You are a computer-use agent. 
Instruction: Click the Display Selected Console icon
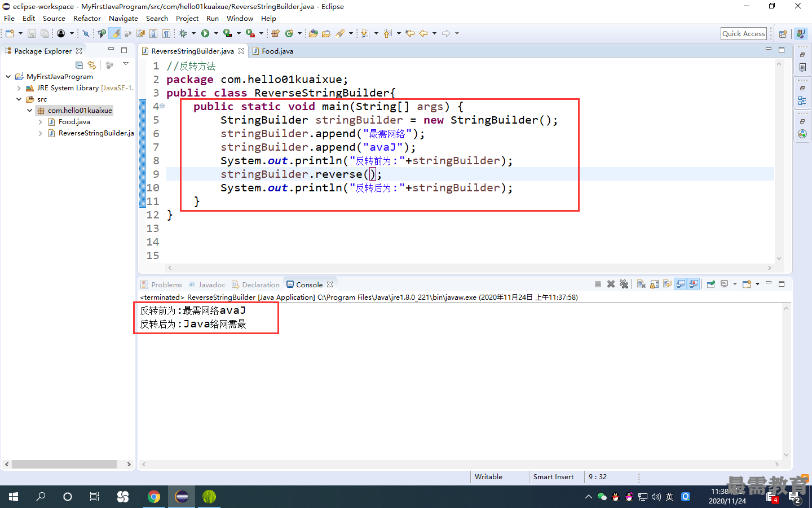(x=724, y=284)
